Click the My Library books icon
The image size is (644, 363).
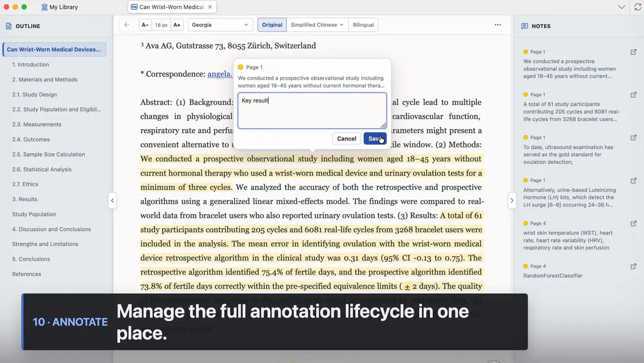(44, 7)
